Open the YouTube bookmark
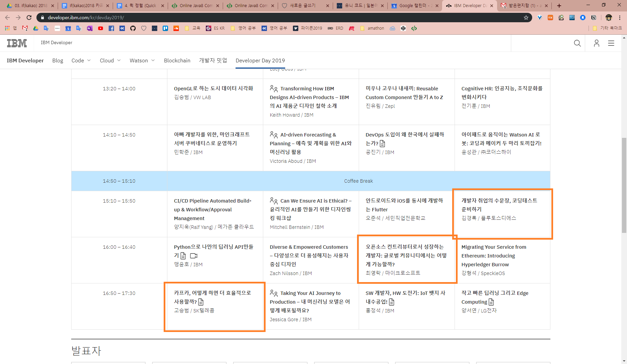The width and height of the screenshot is (627, 364). pos(101,28)
